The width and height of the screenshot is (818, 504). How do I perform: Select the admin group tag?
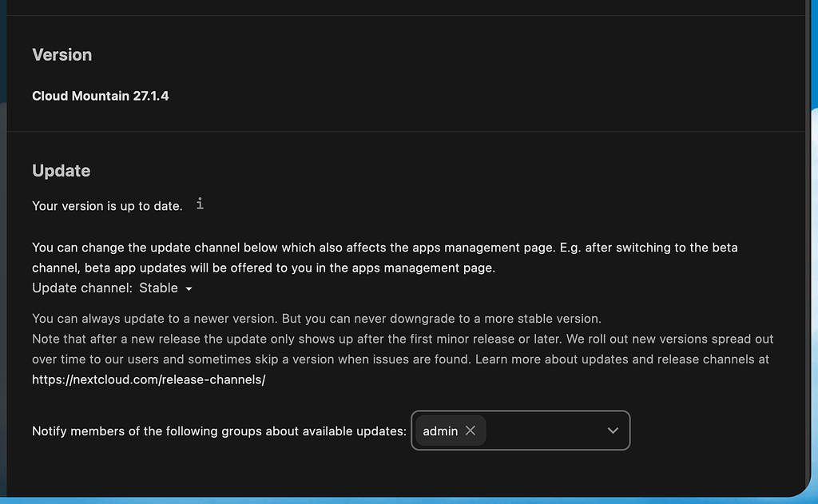441,431
